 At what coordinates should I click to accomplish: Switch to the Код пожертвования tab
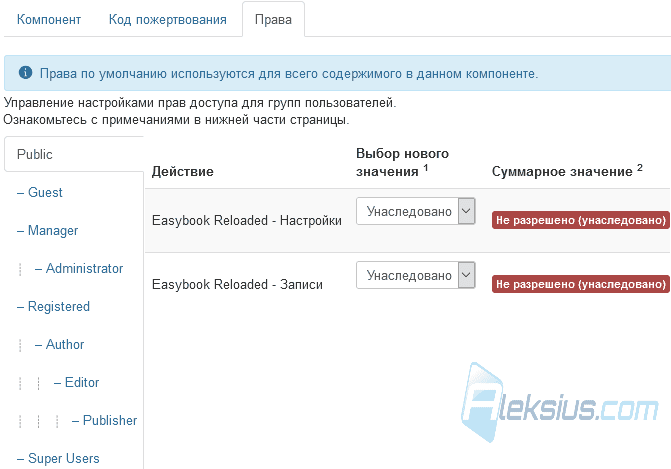point(168,20)
